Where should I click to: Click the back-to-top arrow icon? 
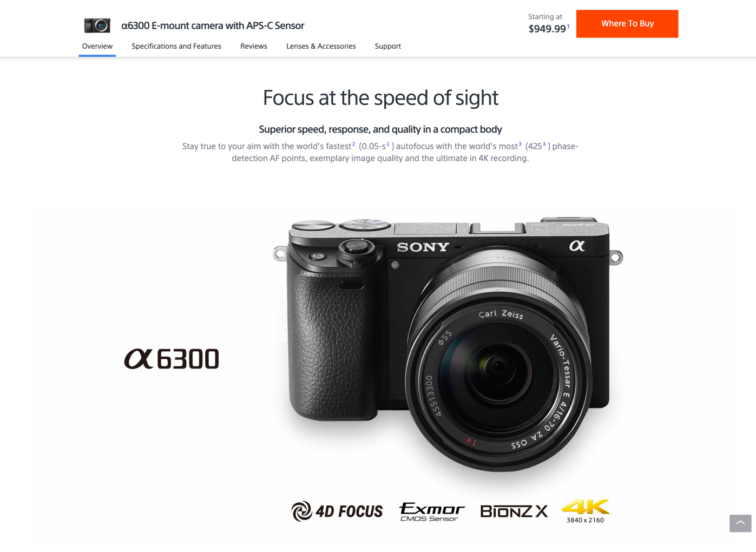[740, 523]
